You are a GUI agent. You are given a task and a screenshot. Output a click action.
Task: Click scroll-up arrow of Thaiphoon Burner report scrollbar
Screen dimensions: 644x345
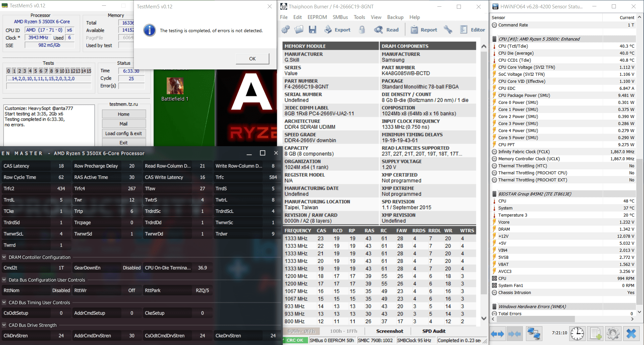[x=484, y=46]
